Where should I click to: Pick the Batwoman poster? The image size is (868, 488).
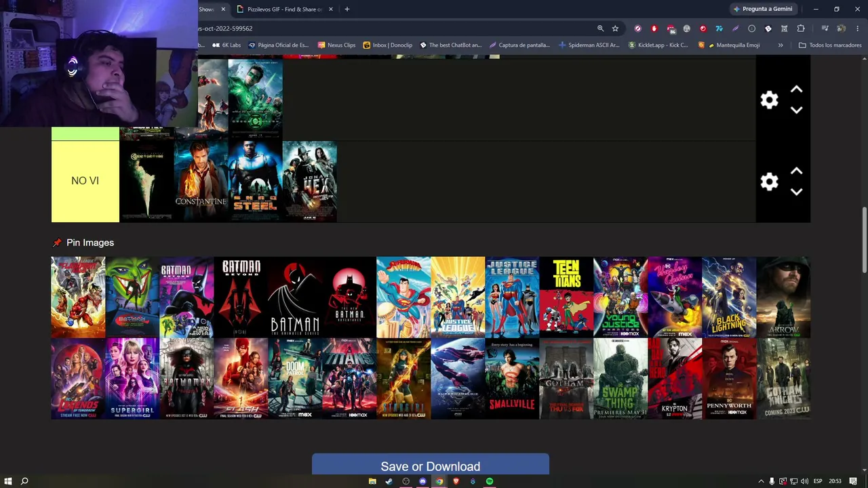point(186,378)
